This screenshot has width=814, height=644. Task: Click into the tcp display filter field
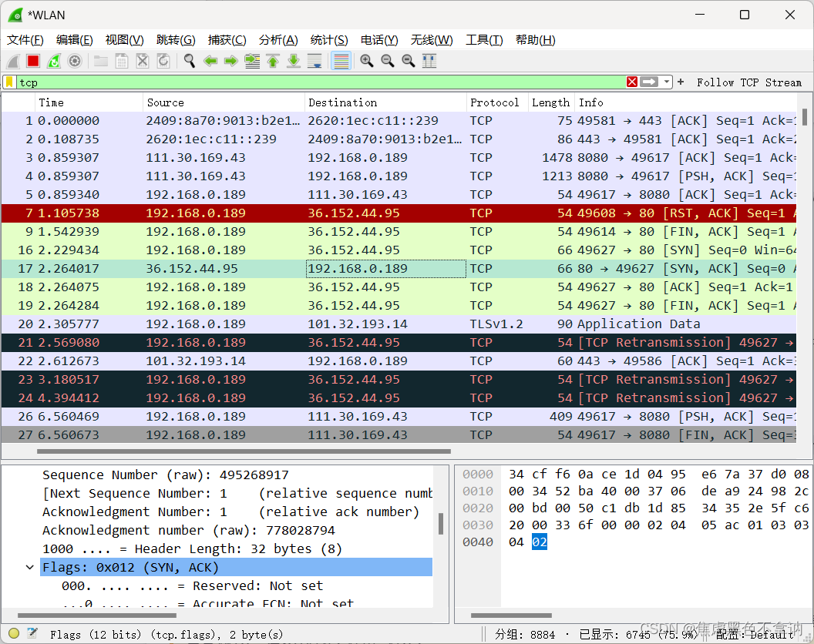coord(321,82)
